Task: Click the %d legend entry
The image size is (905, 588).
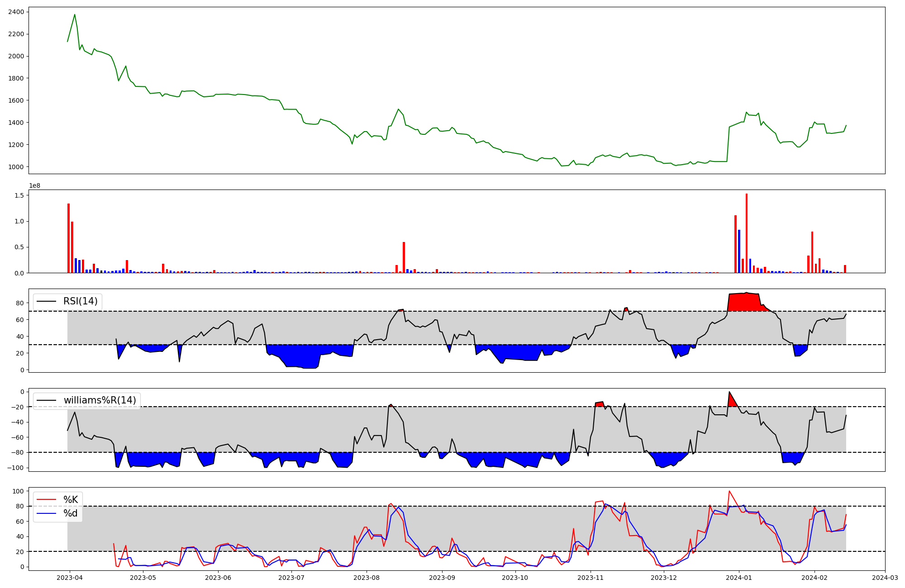Action: click(x=71, y=513)
